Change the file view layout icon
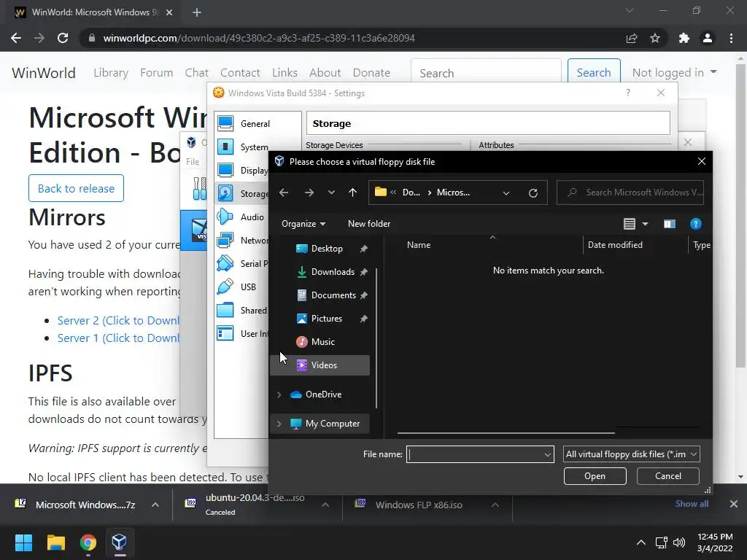This screenshot has width=747, height=560. pos(630,224)
